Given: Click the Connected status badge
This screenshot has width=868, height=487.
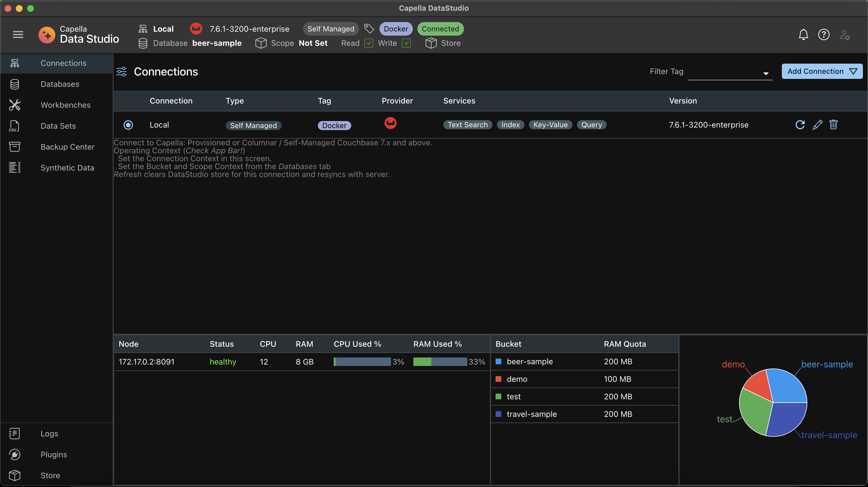Looking at the screenshot, I should coord(440,29).
